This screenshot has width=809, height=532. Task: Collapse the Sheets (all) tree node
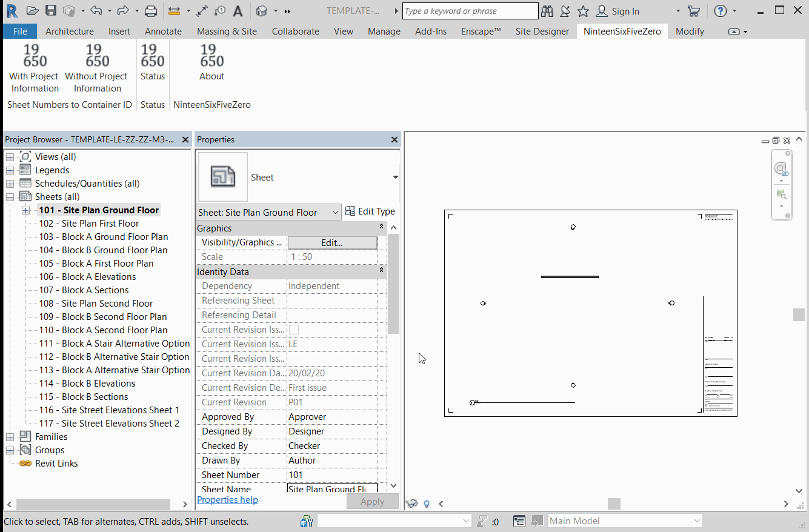[10, 197]
